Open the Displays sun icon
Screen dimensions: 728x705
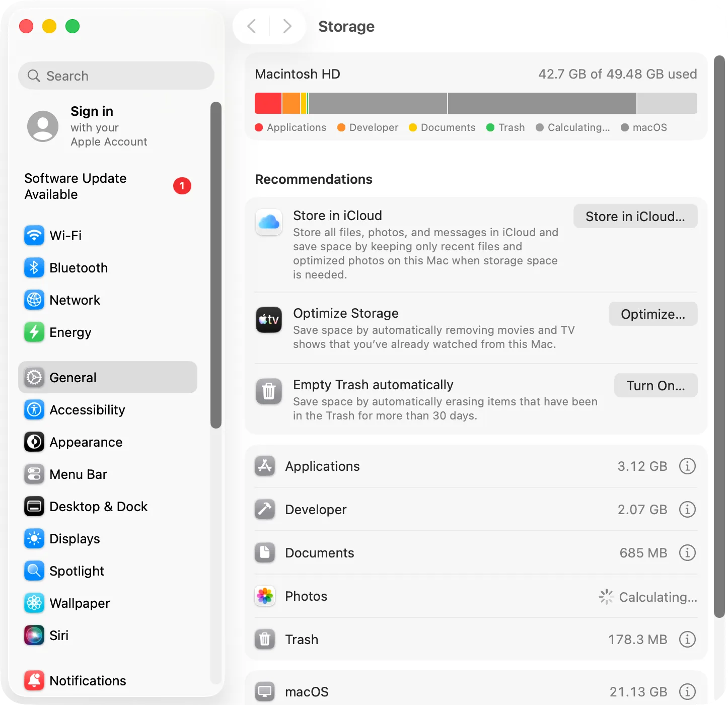pyautogui.click(x=34, y=538)
